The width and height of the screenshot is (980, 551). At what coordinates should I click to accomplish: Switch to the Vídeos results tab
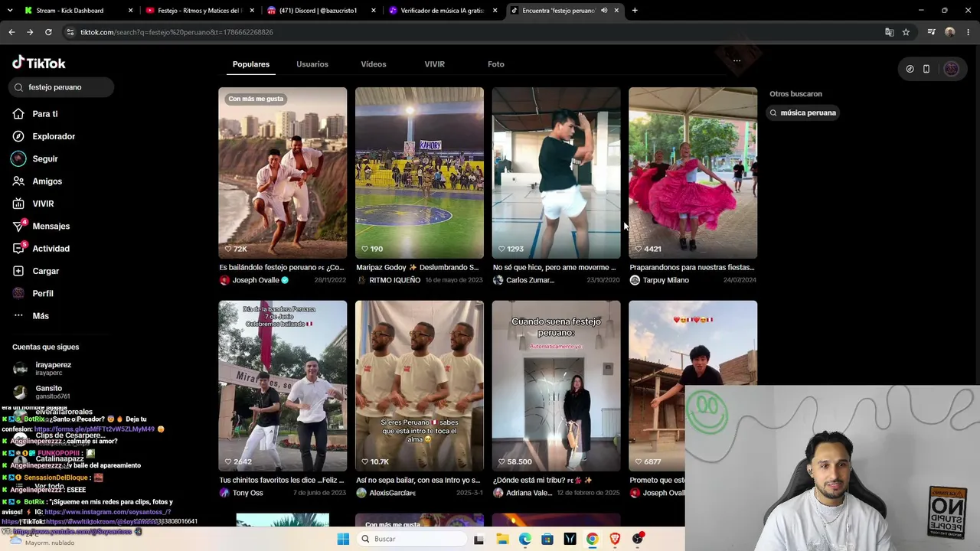pyautogui.click(x=374, y=64)
